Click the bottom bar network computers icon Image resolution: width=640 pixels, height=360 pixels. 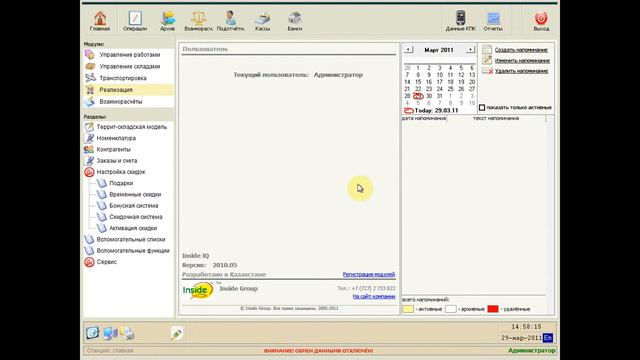point(110,333)
